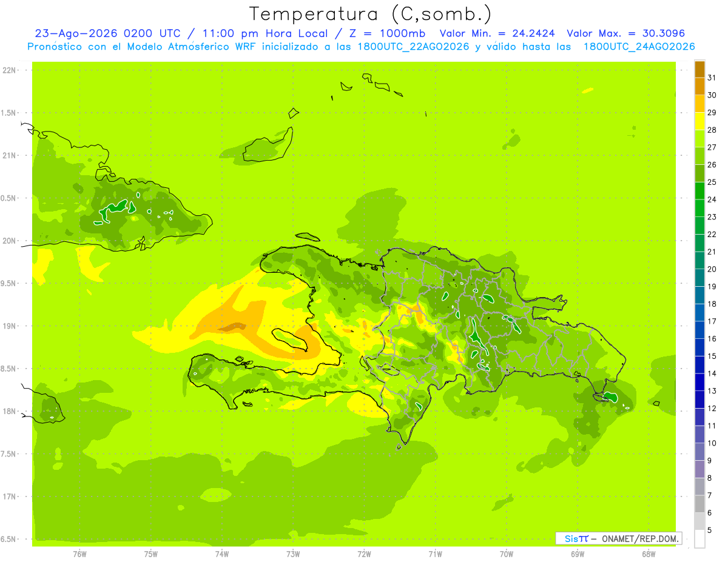Viewport: 728px width, 562px height.
Task: Click the "ONAMET/REP.DOM." credit label
Action: pos(640,538)
